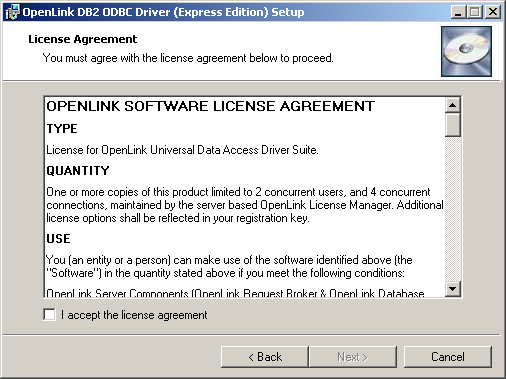Viewport: 506px width, 379px height.
Task: Maximize the OpenLink setup window
Action: tap(475, 12)
